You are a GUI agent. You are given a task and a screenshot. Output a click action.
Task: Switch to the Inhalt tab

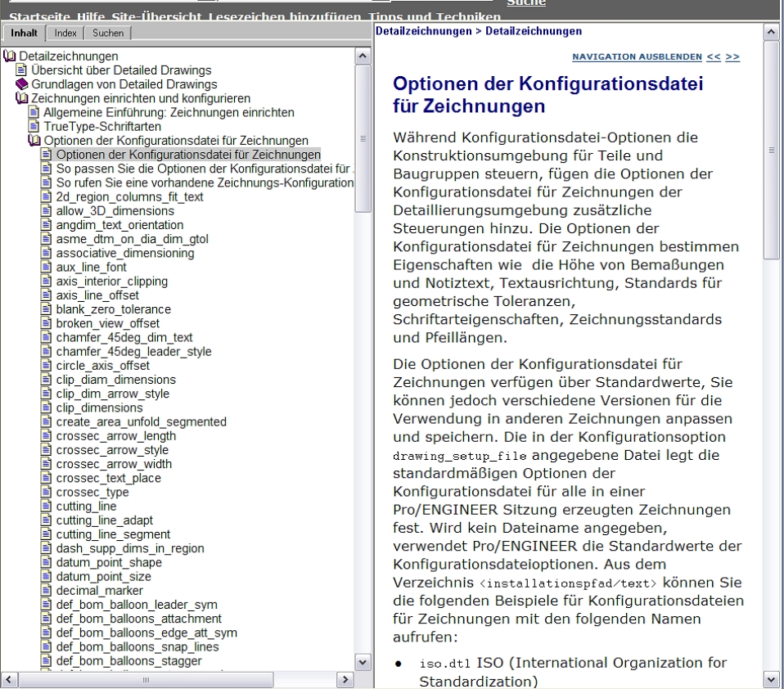pos(24,33)
